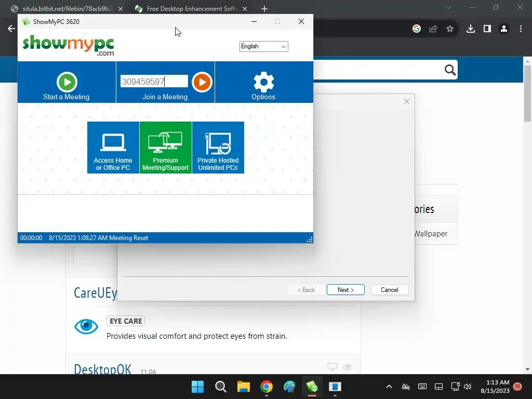This screenshot has width=532, height=399.
Task: Click the Next > button in installer dialog
Action: 345,290
